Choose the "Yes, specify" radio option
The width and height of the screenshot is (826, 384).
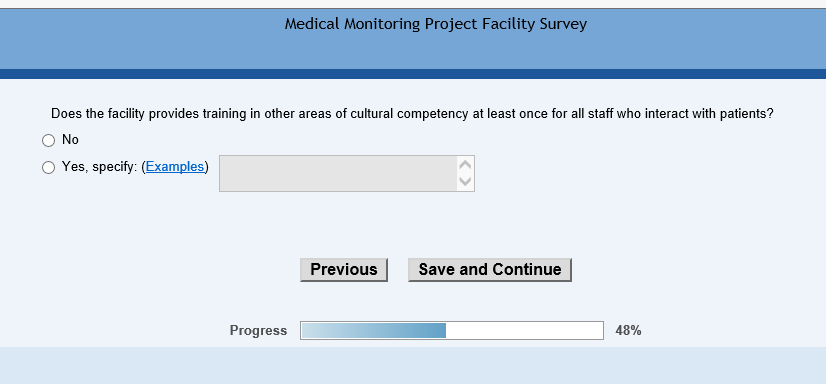[48, 168]
